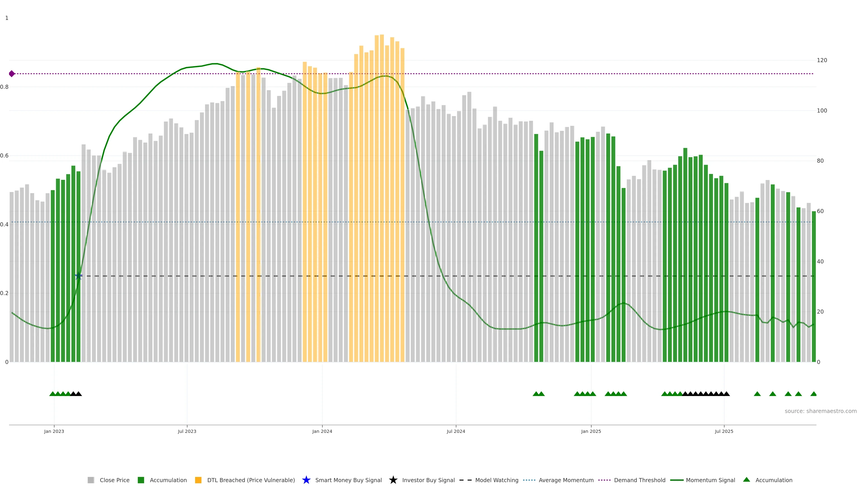The image size is (868, 488).
Task: Click the orange DTL Breached legend swatch
Action: [x=198, y=480]
